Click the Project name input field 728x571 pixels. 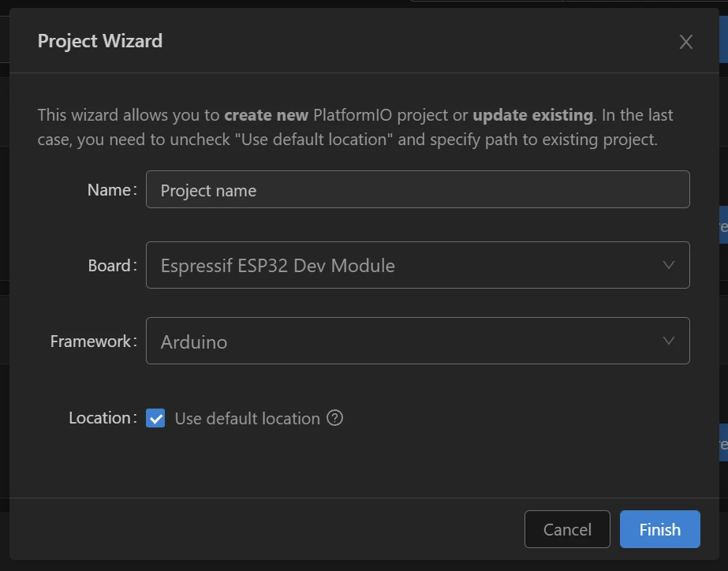coord(417,190)
